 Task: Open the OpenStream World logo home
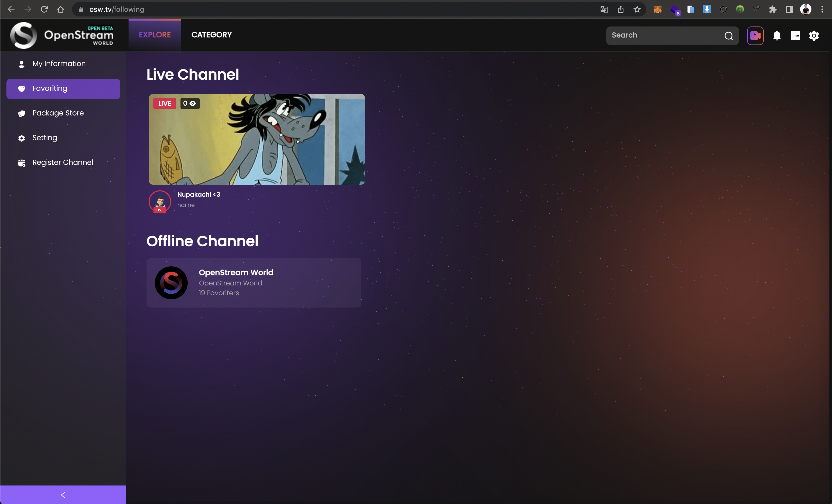coord(62,35)
